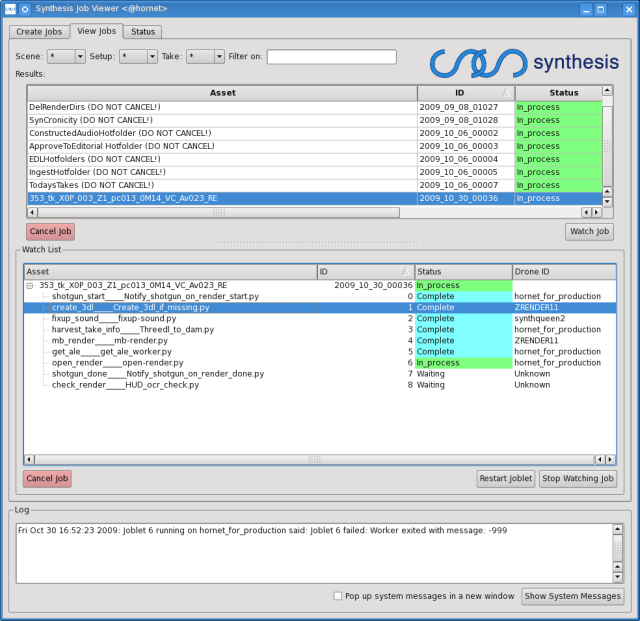Select the open_render joblet row
Image resolution: width=640 pixels, height=621 pixels.
(320, 363)
